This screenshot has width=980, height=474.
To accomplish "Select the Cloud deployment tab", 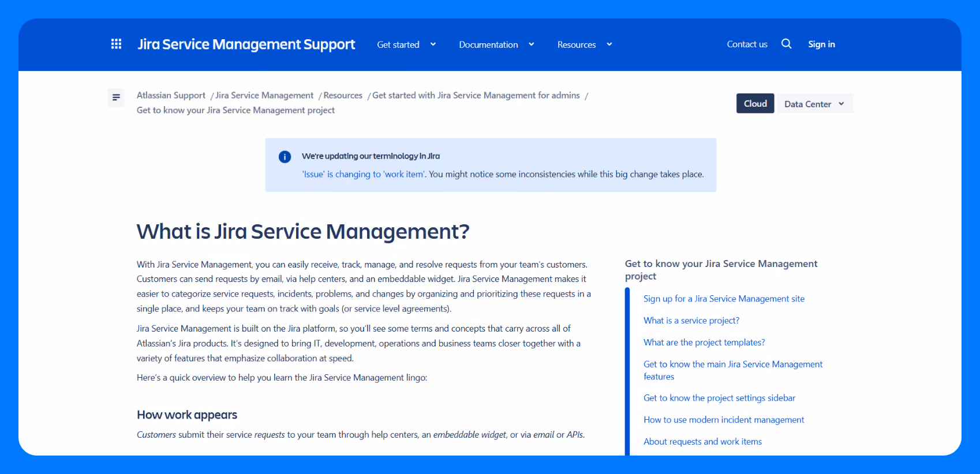I will point(755,103).
